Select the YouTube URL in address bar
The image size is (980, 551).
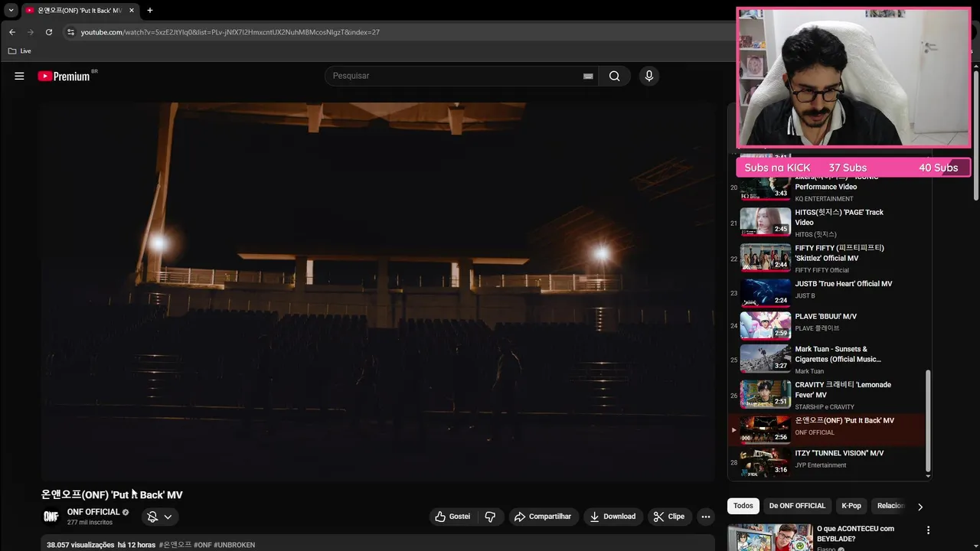pos(230,32)
